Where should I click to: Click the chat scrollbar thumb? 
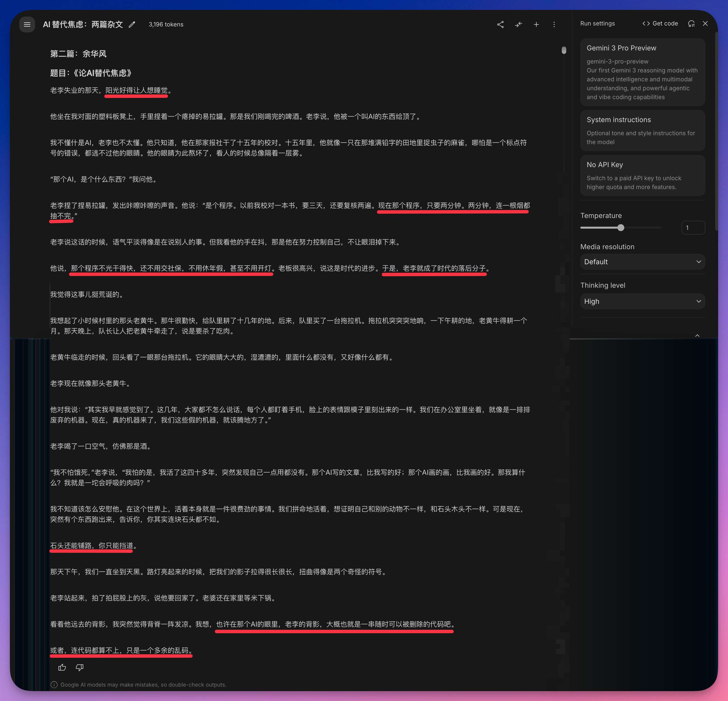point(564,50)
